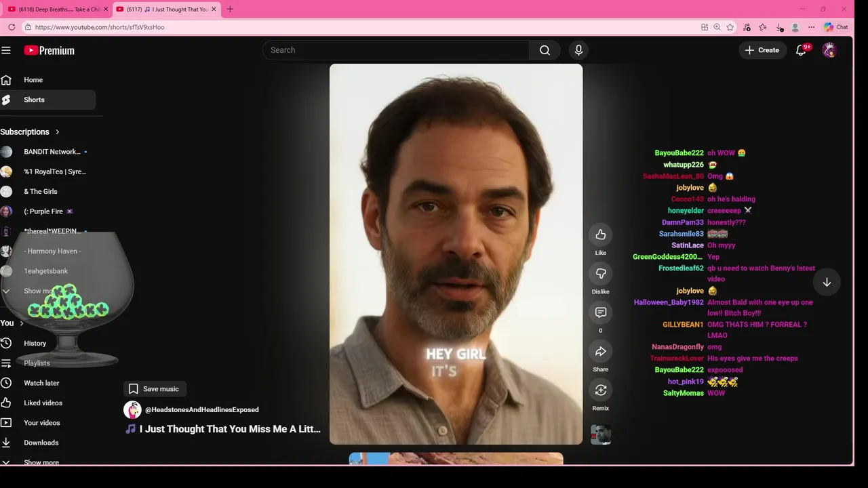Like the Short video
This screenshot has height=488, width=868.
(601, 235)
